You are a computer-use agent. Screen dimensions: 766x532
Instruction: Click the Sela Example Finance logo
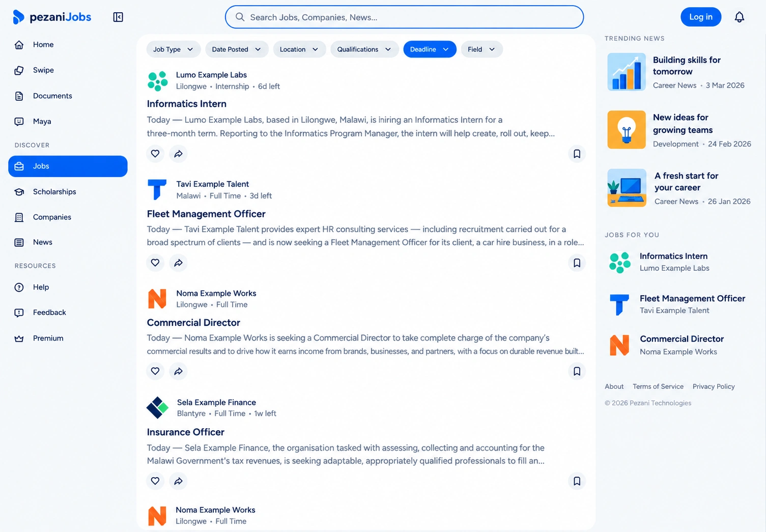coord(158,408)
